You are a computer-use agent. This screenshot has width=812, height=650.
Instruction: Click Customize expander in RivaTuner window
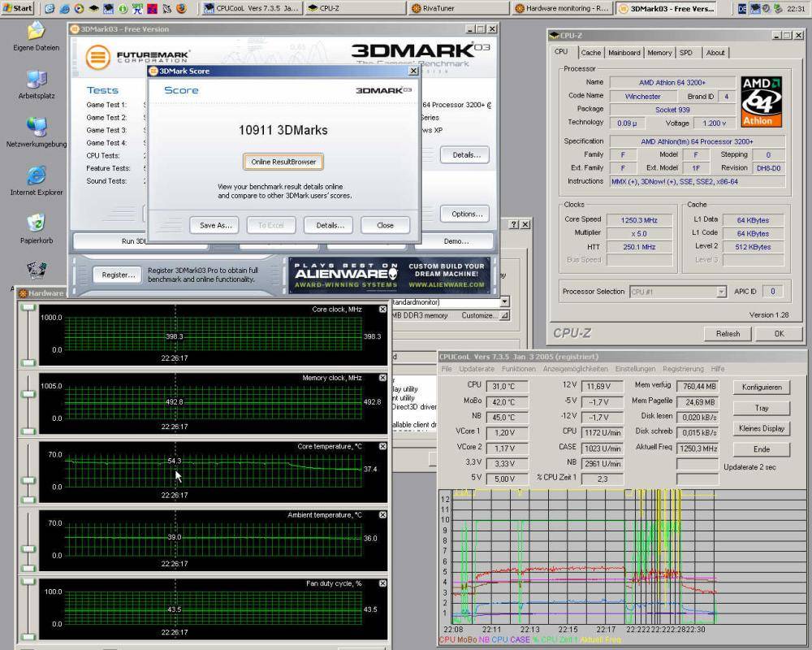pos(504,315)
